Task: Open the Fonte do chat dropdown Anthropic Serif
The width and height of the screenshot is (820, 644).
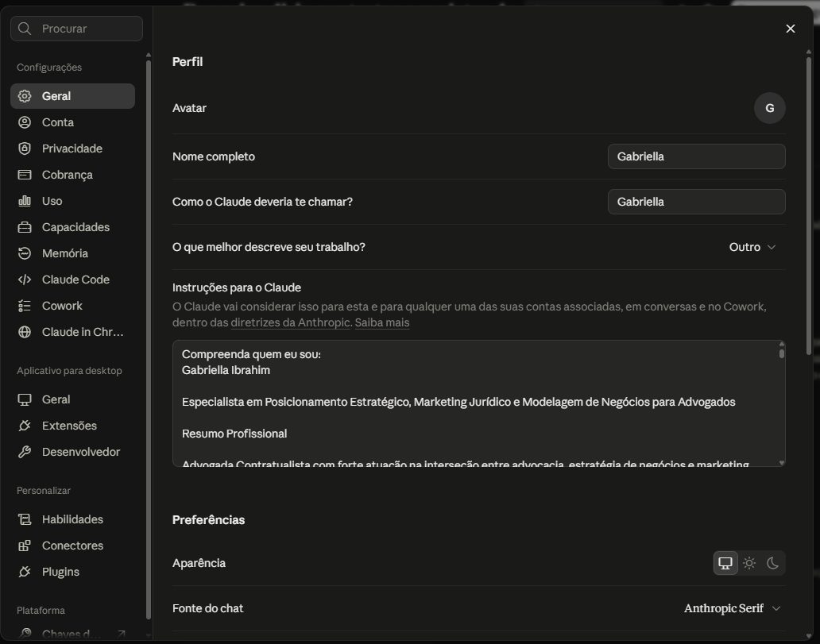Action: pos(732,608)
